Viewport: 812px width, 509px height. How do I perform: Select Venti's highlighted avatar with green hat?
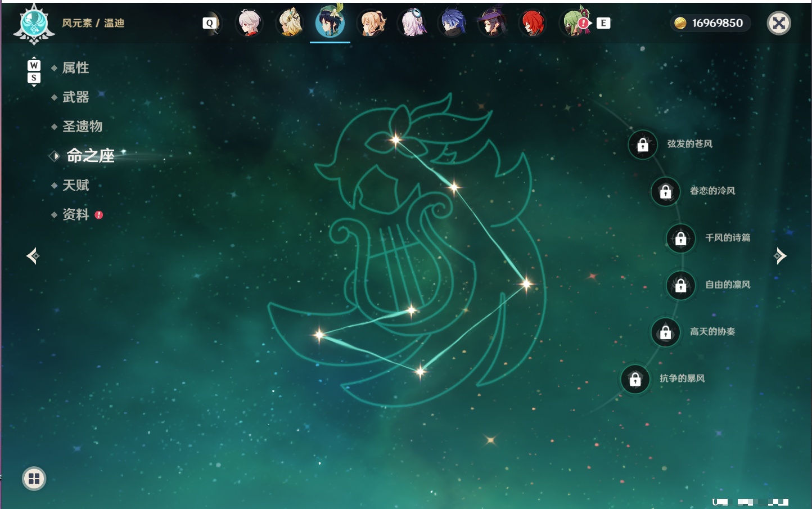tap(330, 22)
